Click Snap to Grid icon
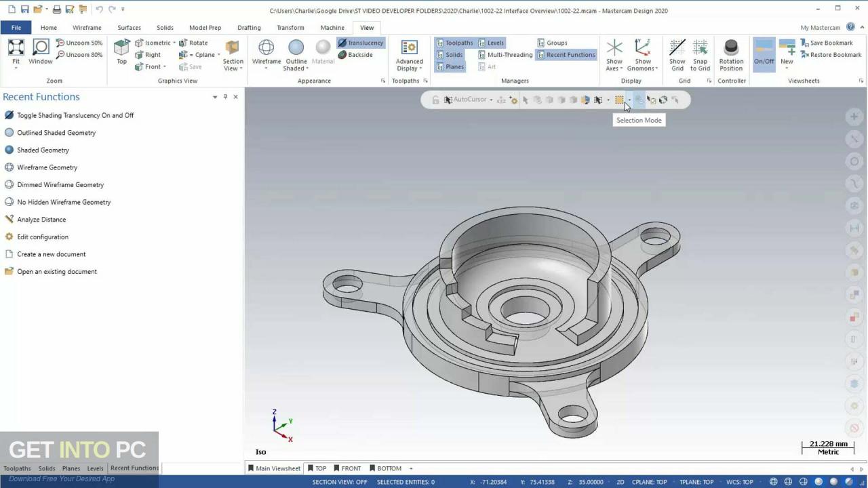The height and width of the screenshot is (488, 868). [x=700, y=54]
